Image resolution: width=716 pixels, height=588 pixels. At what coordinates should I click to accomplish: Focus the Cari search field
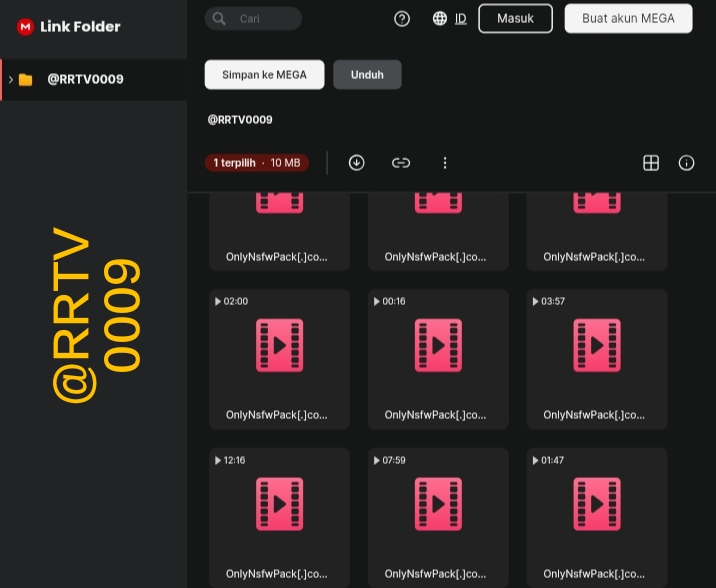click(253, 19)
